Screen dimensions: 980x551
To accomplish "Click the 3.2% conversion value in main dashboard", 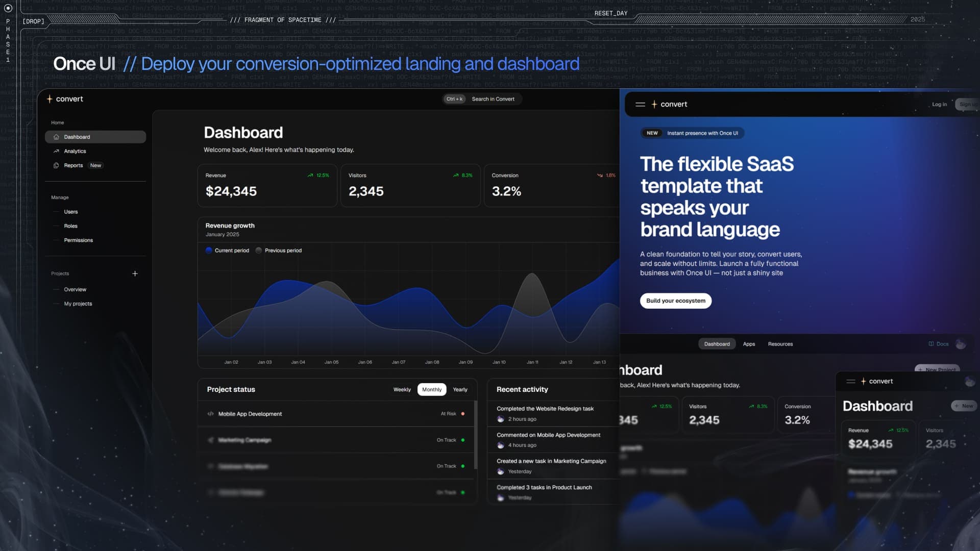I will pos(506,191).
